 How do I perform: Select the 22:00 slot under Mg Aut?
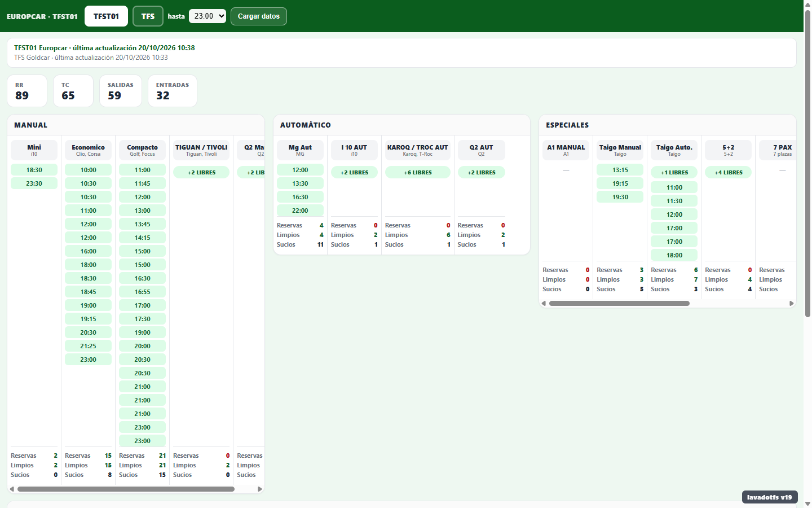click(300, 211)
